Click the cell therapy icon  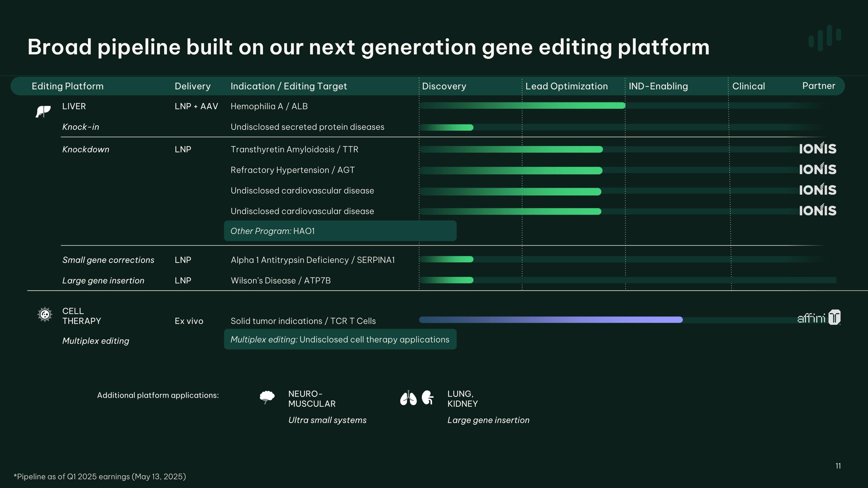coord(45,314)
